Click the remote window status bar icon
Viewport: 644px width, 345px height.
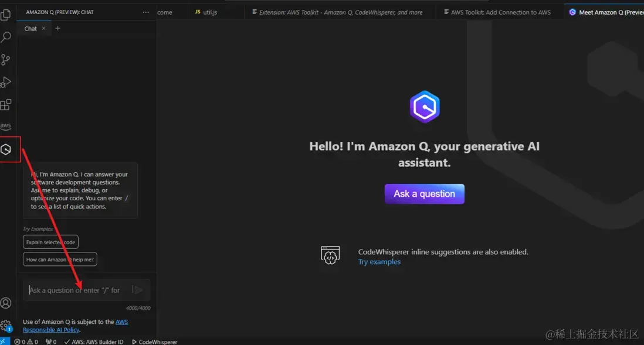tap(4, 341)
